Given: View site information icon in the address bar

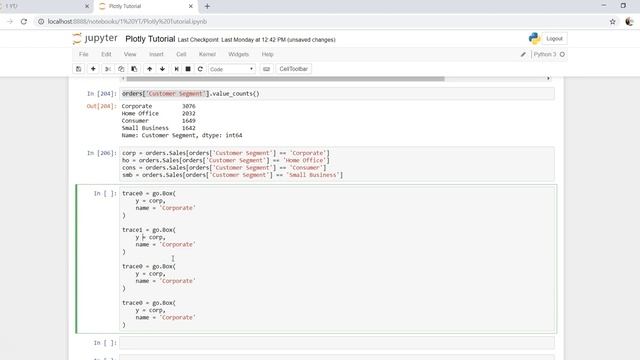Looking at the screenshot, I should tap(41, 22).
